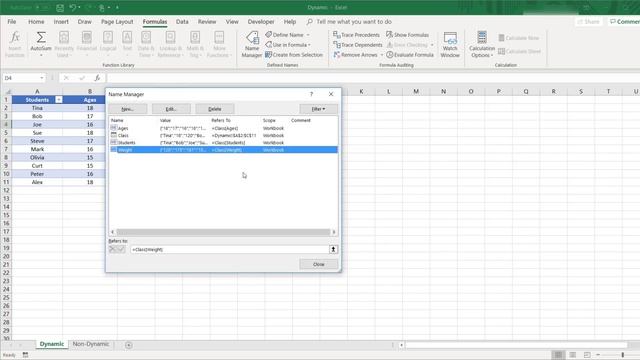Switch to the Page Layout tab

point(117,22)
